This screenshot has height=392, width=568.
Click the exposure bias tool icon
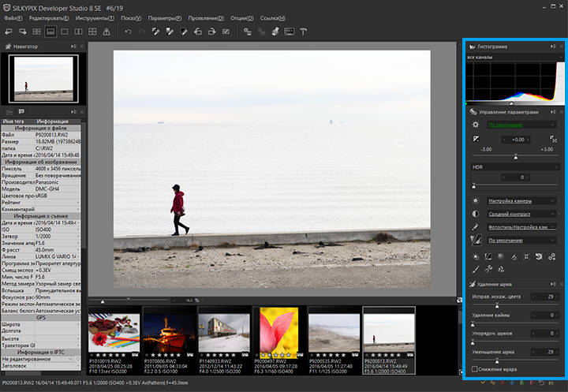point(476,139)
